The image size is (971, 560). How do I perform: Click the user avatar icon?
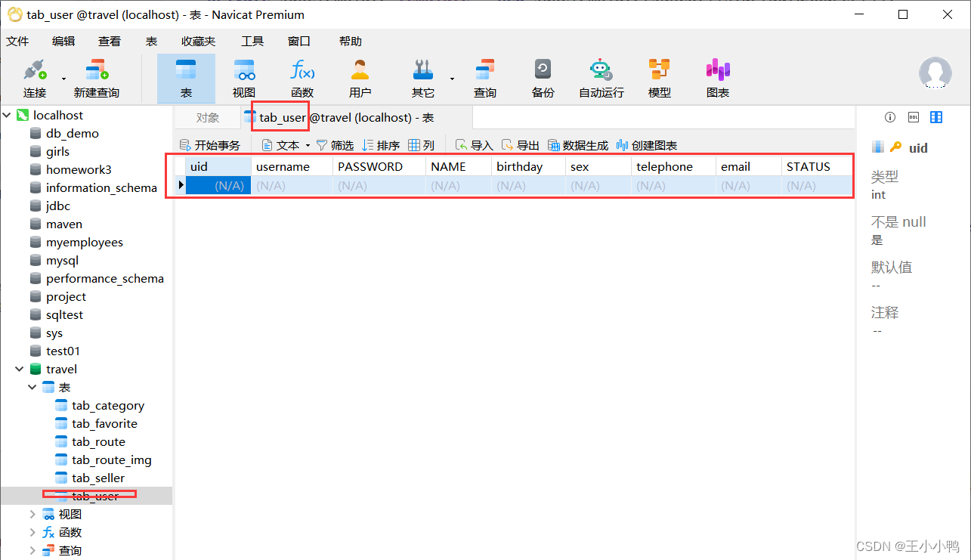coord(935,73)
